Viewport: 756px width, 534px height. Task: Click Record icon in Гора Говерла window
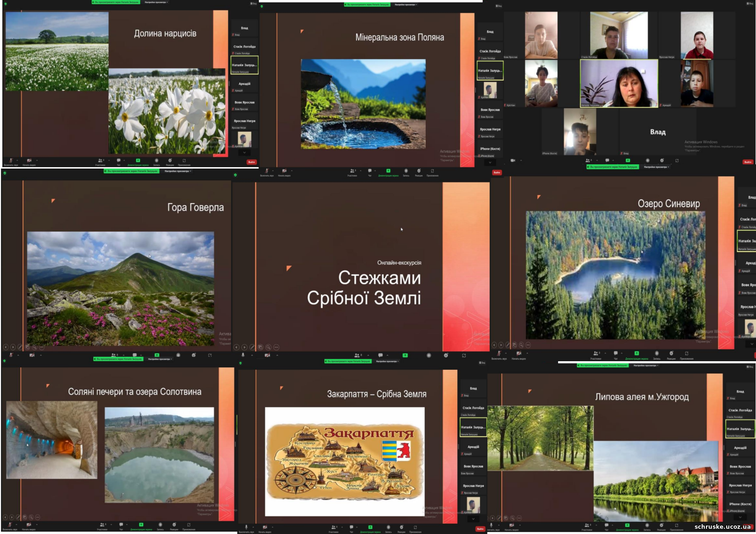pyautogui.click(x=178, y=355)
